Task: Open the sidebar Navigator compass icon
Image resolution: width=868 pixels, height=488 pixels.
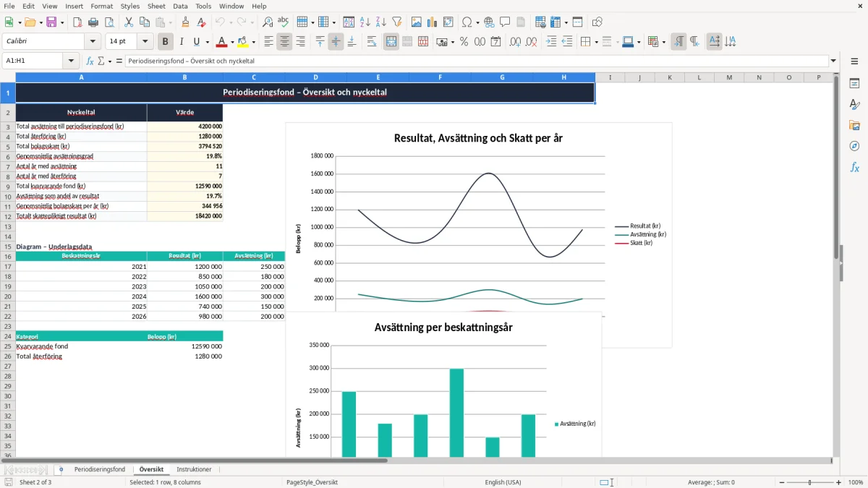Action: click(x=854, y=147)
